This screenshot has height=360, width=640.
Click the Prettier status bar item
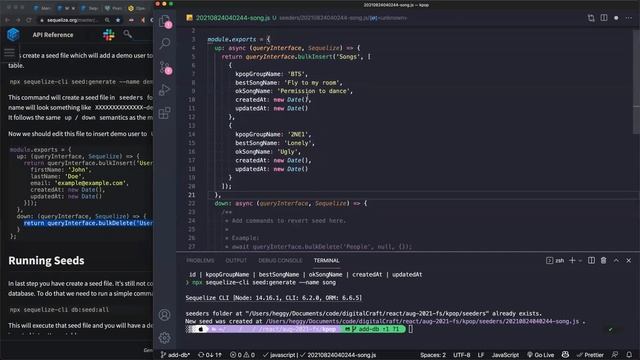(x=590, y=355)
